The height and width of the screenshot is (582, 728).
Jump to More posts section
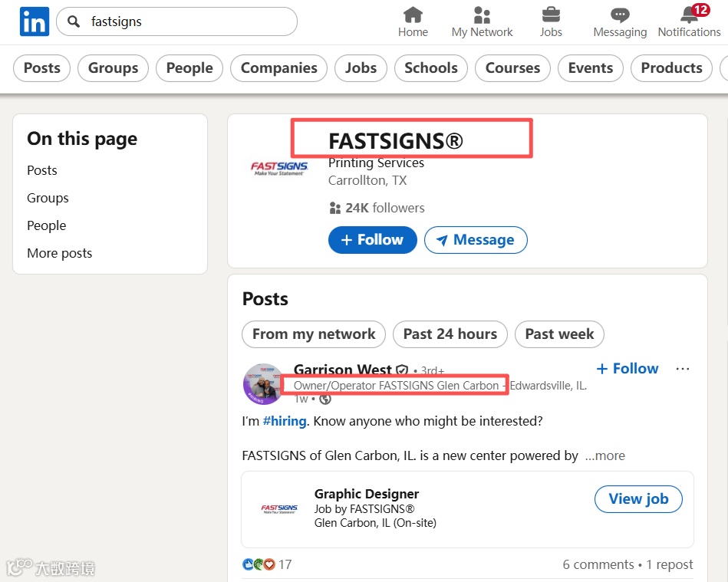[59, 253]
